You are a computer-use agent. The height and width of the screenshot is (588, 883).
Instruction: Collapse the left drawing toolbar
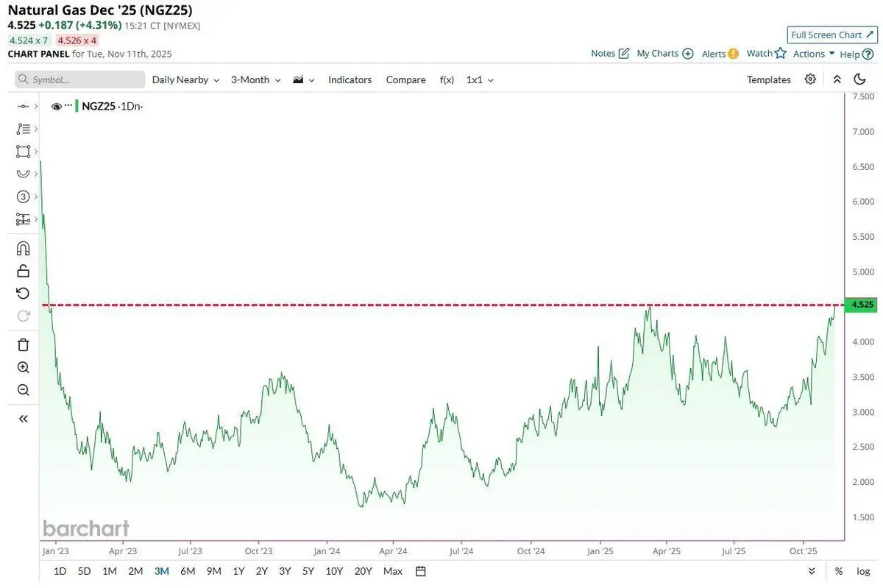(23, 418)
